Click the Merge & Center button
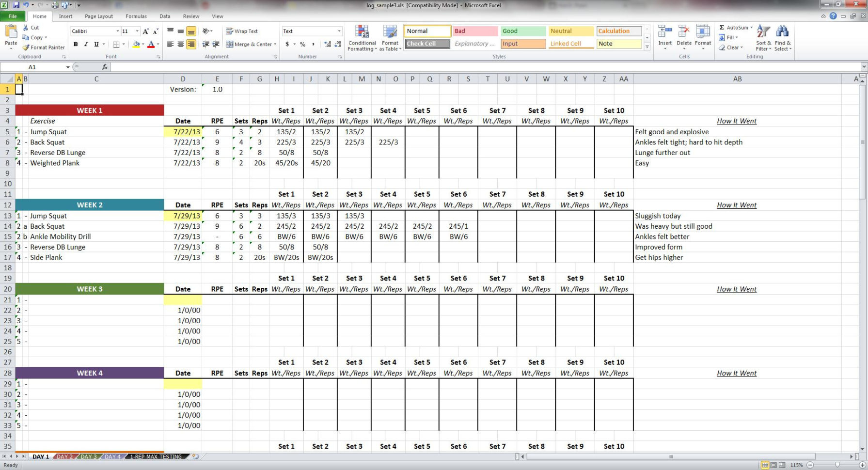 click(x=251, y=44)
